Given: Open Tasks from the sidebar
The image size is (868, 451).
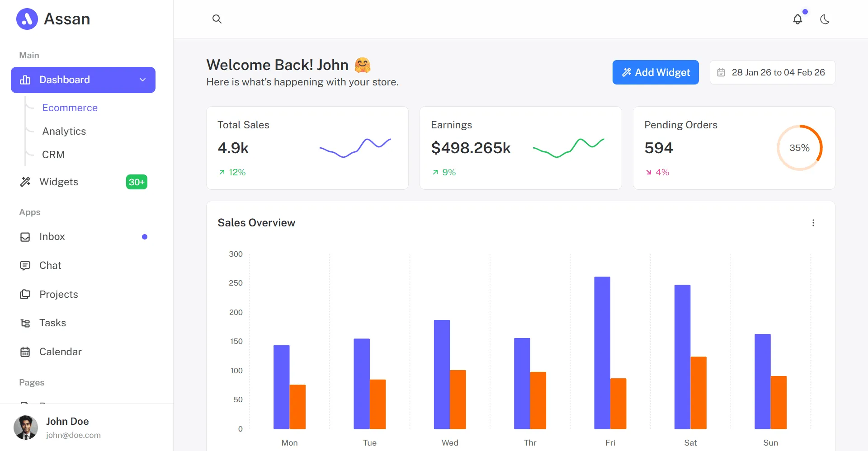Looking at the screenshot, I should (x=83, y=323).
